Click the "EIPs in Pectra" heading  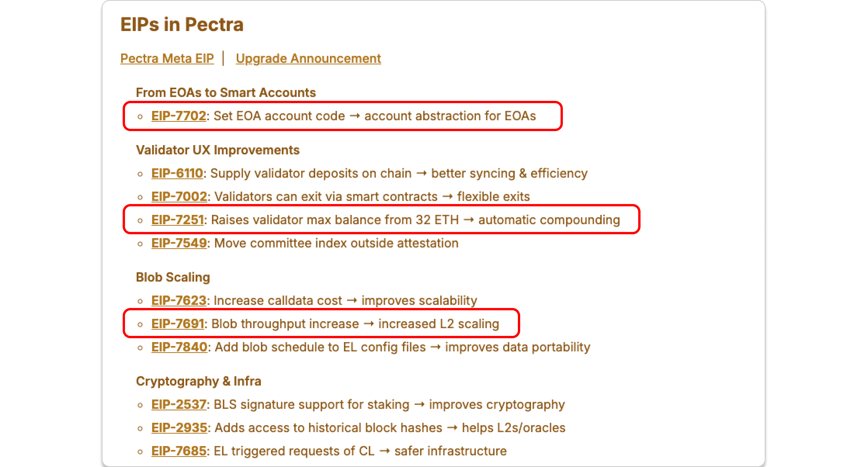point(182,24)
